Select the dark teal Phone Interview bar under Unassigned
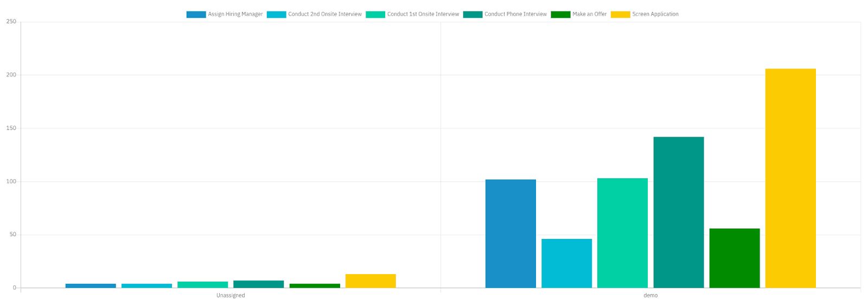This screenshot has height=305, width=868. pyautogui.click(x=259, y=284)
